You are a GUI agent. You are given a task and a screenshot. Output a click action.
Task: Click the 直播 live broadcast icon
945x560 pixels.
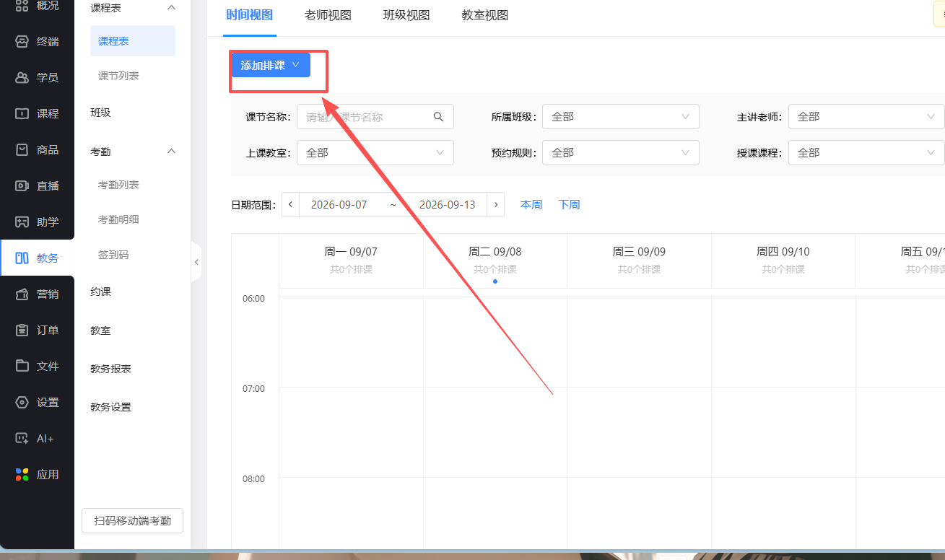(22, 185)
